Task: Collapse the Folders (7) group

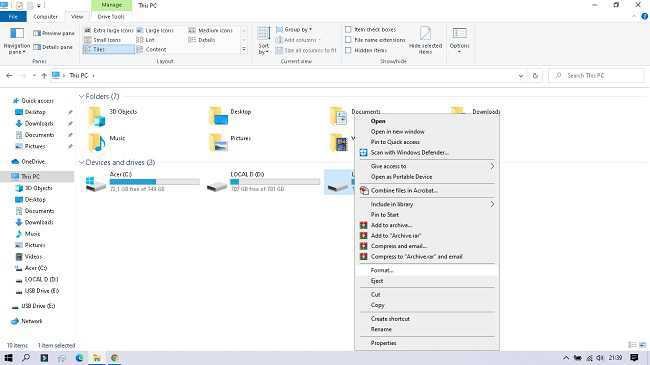Action: coord(81,97)
